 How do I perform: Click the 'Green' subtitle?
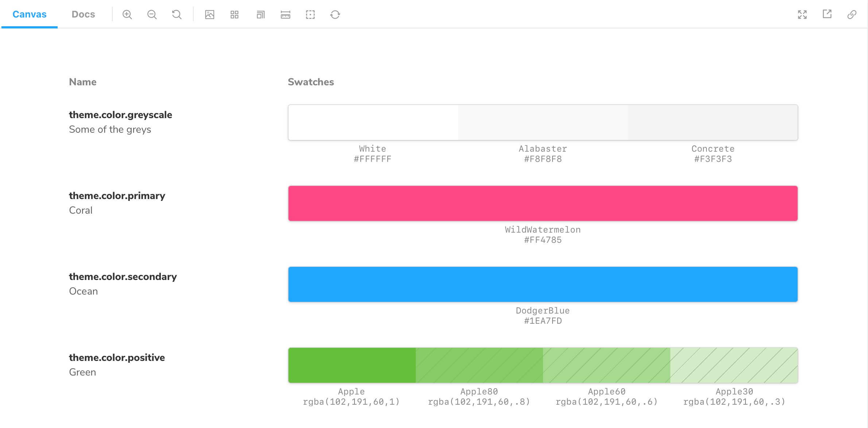click(x=82, y=372)
